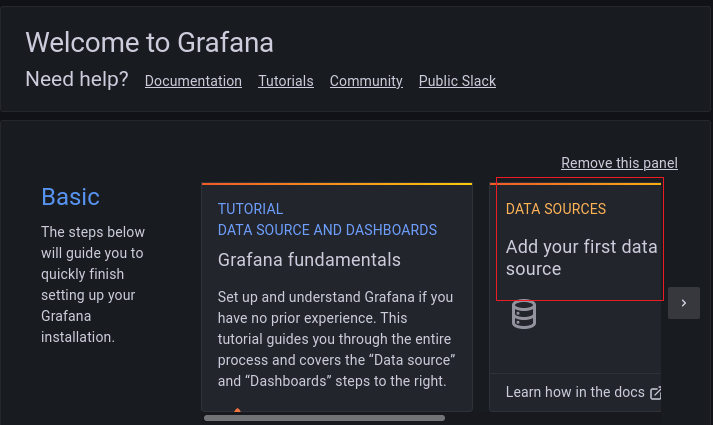Image resolution: width=713 pixels, height=425 pixels.
Task: Click the database cylinder icon
Action: pyautogui.click(x=524, y=314)
